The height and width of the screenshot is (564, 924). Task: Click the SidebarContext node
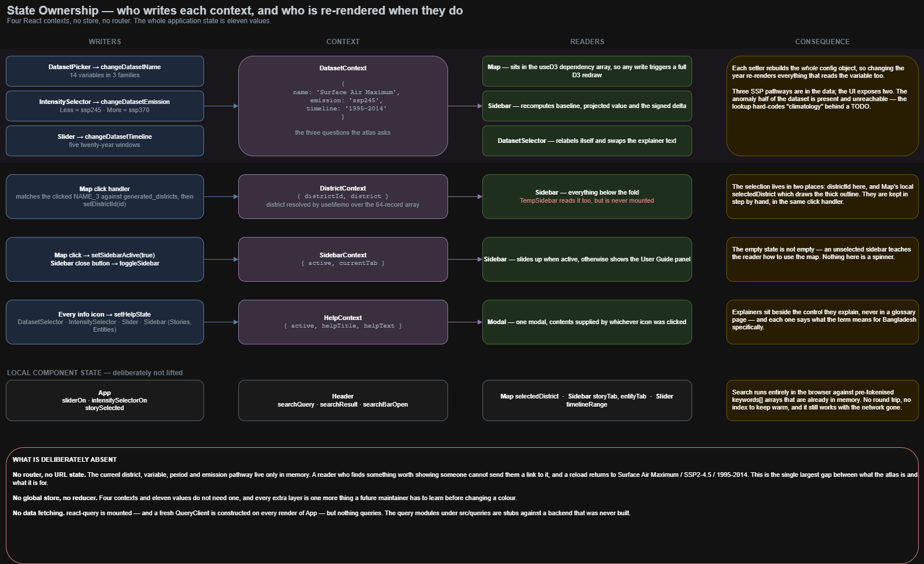343,259
